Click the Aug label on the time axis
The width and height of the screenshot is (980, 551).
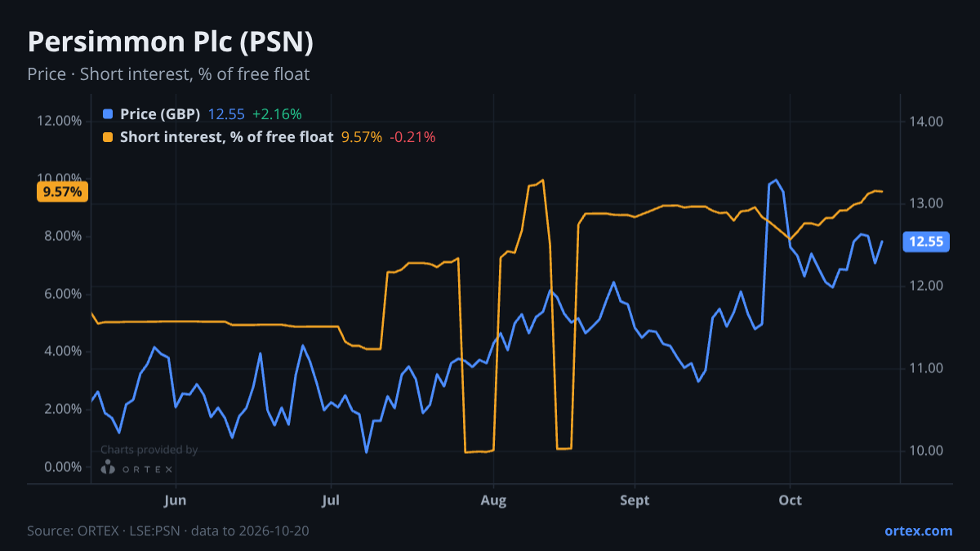493,500
